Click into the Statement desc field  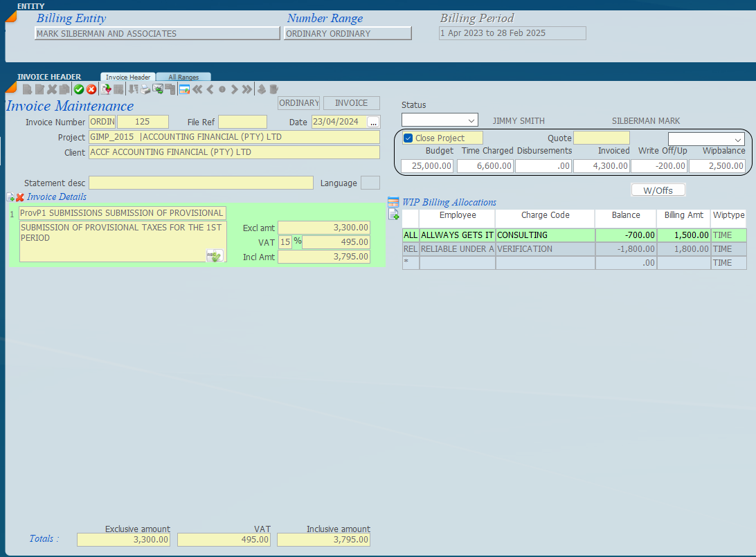click(x=201, y=183)
